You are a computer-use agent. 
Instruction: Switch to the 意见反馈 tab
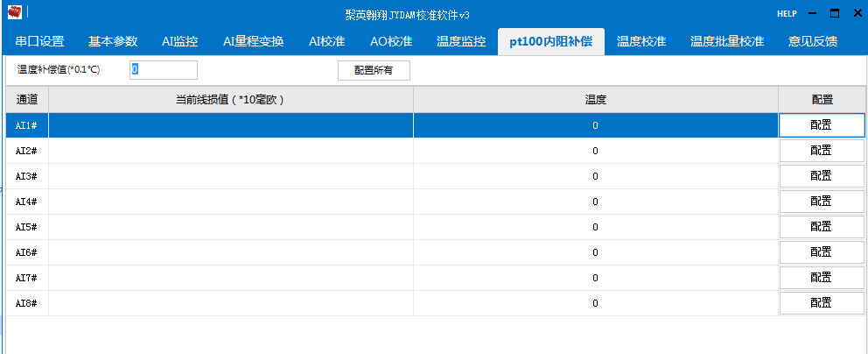(x=812, y=41)
